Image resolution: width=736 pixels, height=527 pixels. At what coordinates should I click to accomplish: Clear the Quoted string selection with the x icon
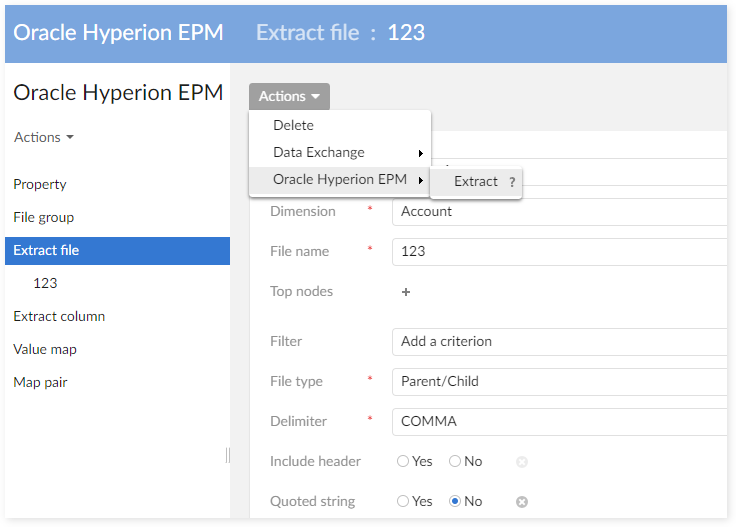click(522, 502)
